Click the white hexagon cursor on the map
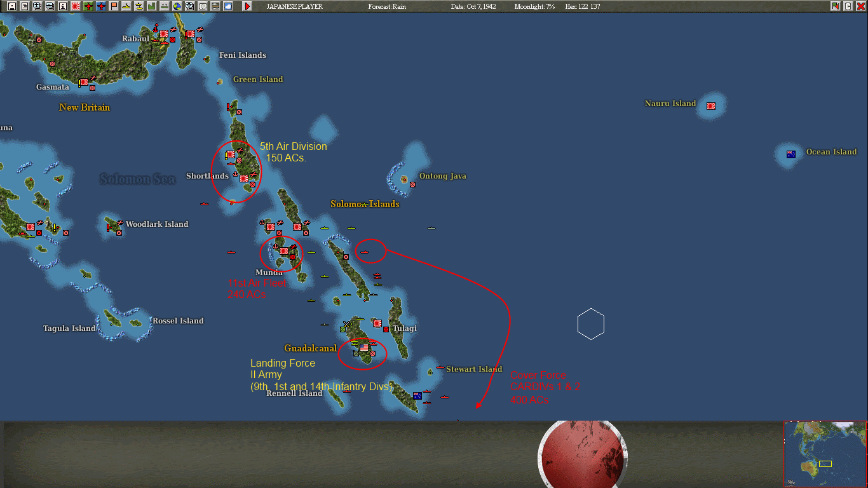The image size is (868, 488). point(591,324)
